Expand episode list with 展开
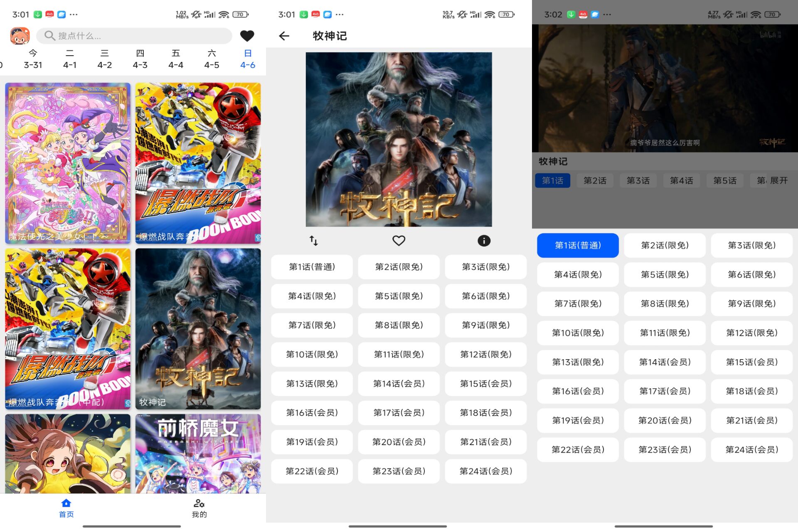The width and height of the screenshot is (798, 532). 778,180
